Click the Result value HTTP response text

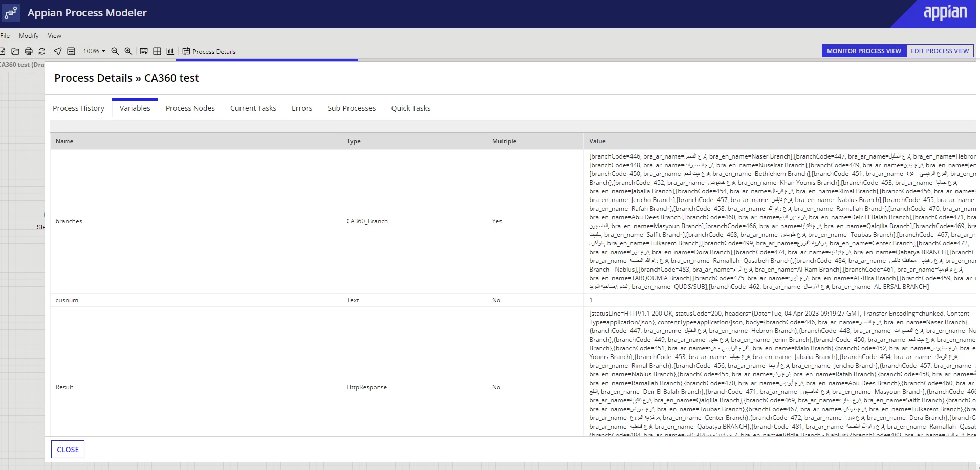click(782, 373)
